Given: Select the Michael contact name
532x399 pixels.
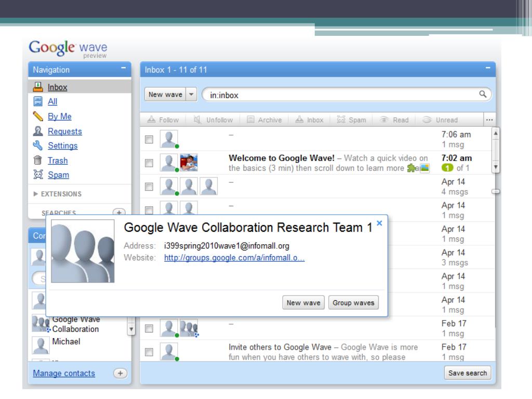Looking at the screenshot, I should click(66, 341).
